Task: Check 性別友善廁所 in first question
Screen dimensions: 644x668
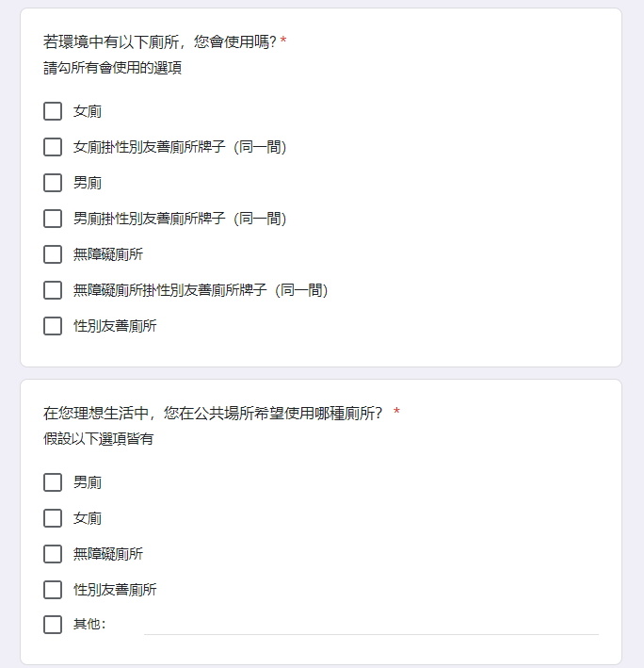Action: coord(53,326)
